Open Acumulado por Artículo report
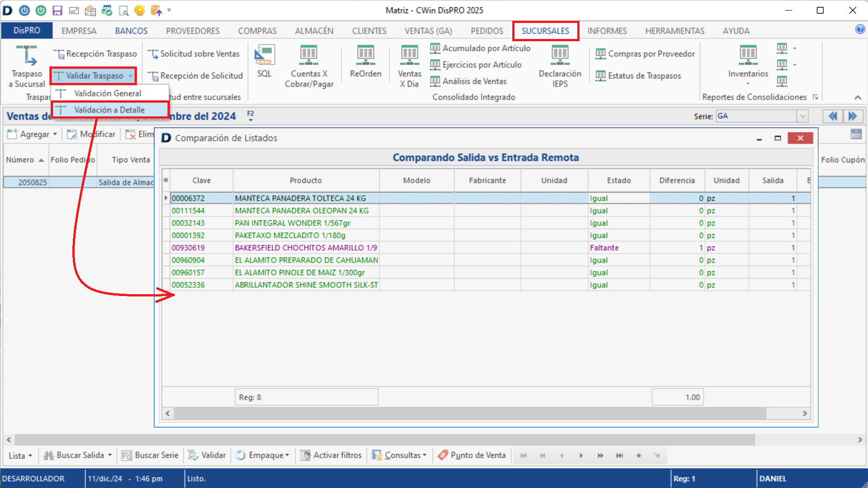Image resolution: width=868 pixels, height=488 pixels. (x=480, y=48)
